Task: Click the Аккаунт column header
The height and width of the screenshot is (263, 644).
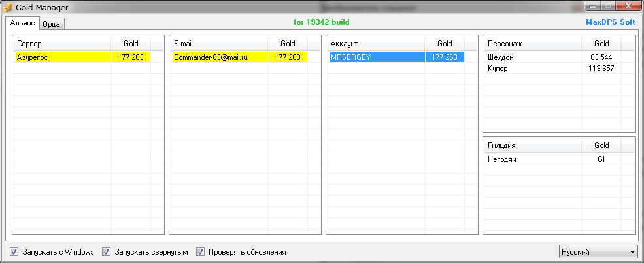Action: pos(376,44)
